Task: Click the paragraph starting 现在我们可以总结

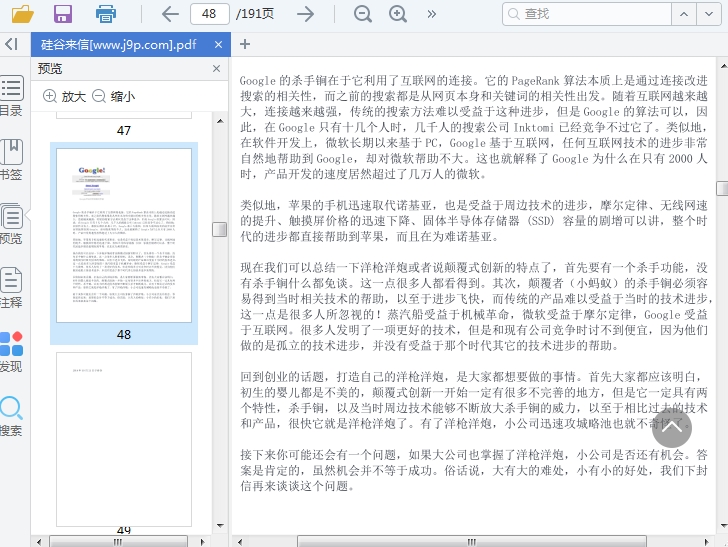Action: click(x=476, y=306)
